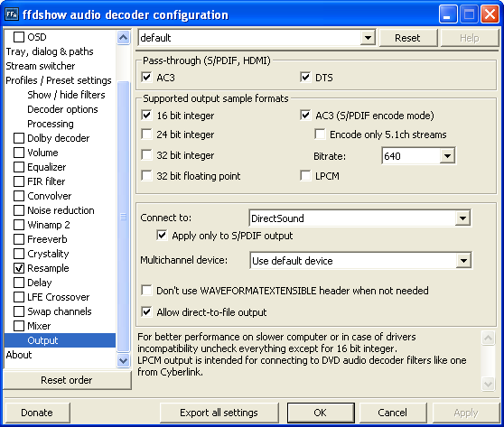
Task: Enable the Mixer filter checkbox
Action: [x=19, y=326]
